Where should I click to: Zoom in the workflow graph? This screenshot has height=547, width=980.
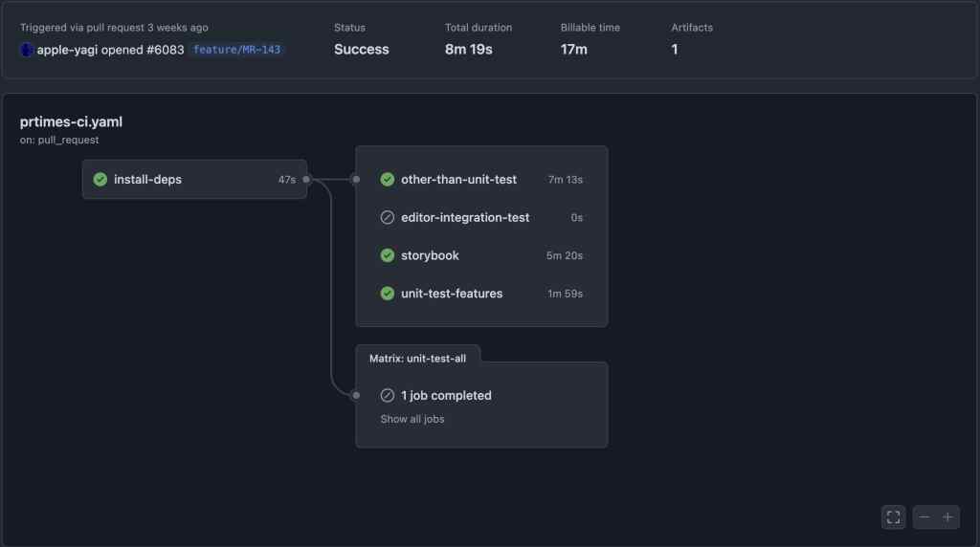[947, 517]
